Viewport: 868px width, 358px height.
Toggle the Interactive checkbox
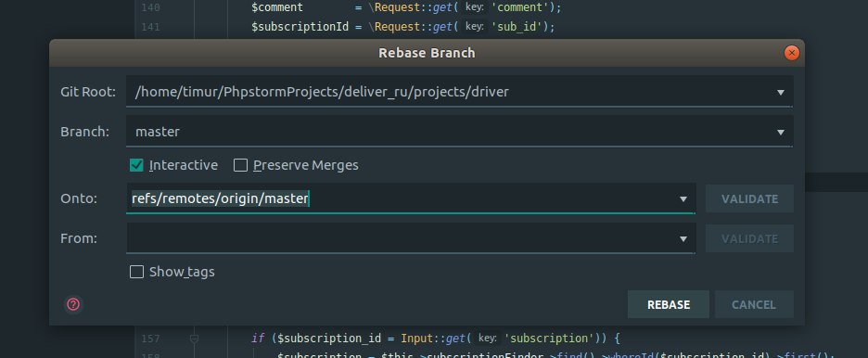coord(136,165)
